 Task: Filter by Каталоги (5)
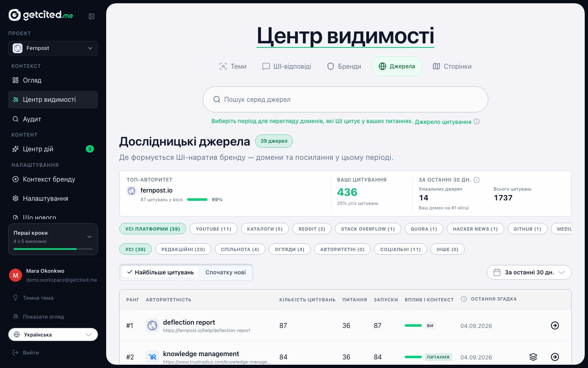click(265, 229)
